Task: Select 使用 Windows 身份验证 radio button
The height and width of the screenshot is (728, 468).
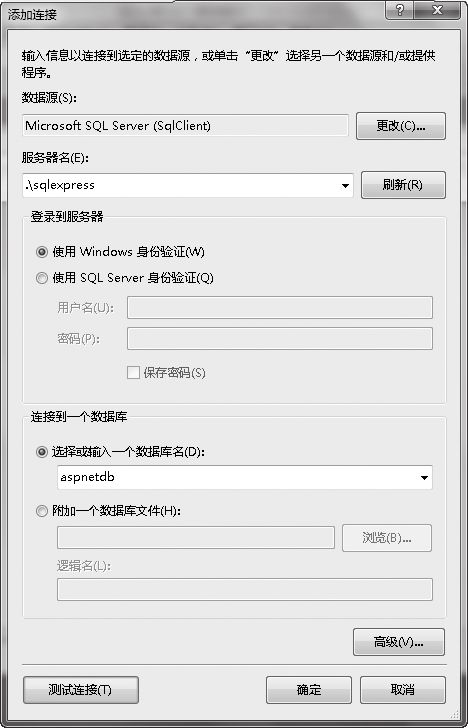Action: 42,252
